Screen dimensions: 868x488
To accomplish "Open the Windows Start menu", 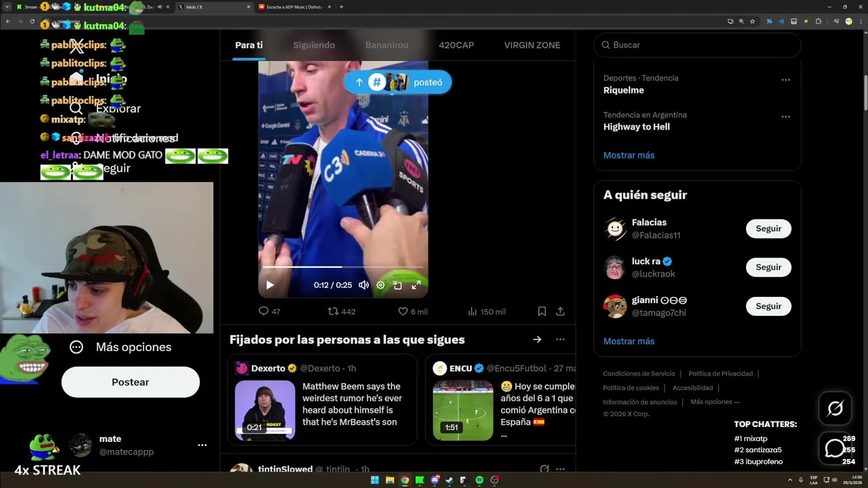I will pyautogui.click(x=375, y=480).
